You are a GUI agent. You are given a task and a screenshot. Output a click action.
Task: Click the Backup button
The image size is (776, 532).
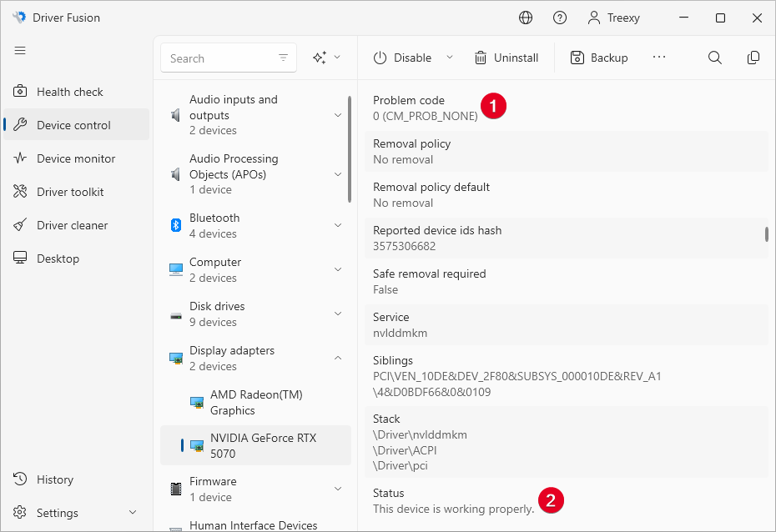tap(599, 58)
